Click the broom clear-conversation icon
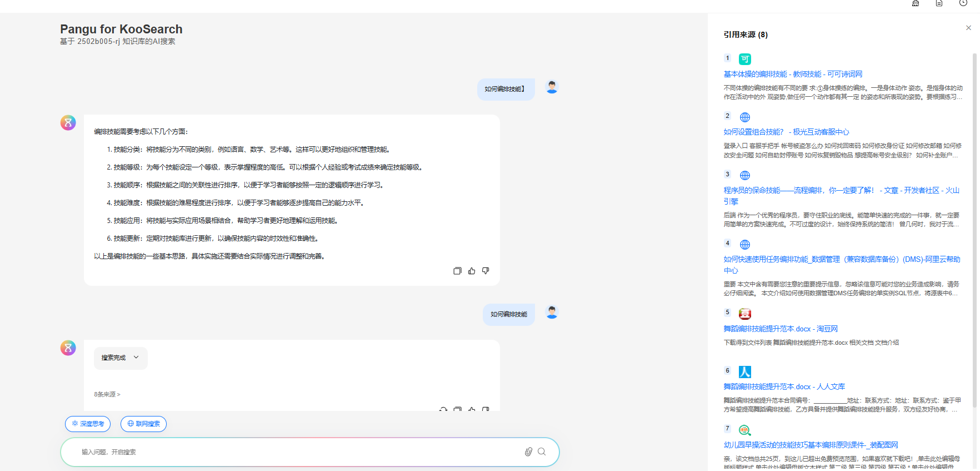The width and height of the screenshot is (980, 471). click(916, 3)
